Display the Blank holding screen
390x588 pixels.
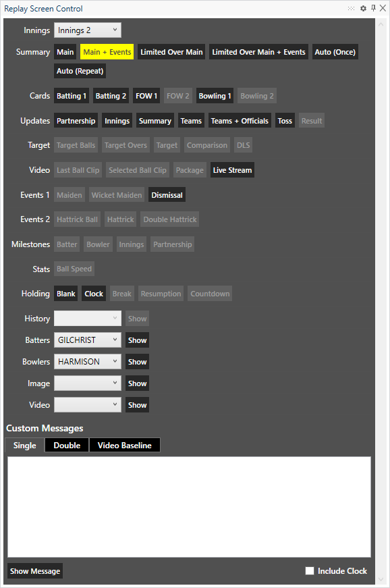click(66, 294)
